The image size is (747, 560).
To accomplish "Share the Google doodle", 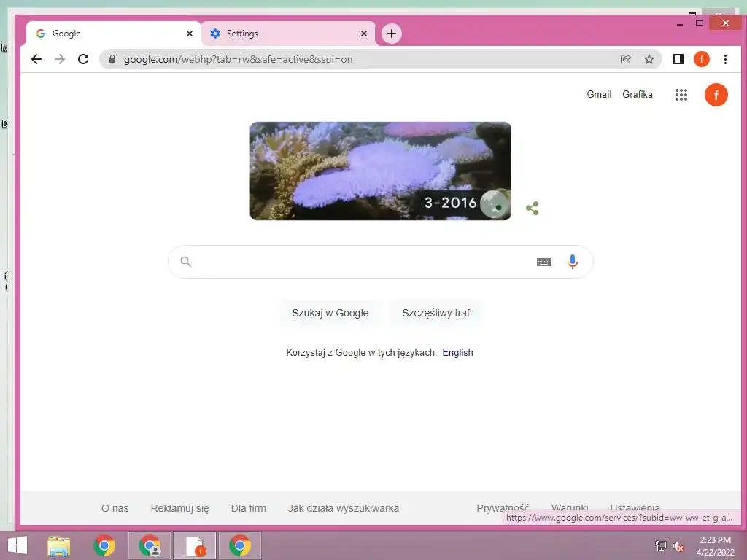I will [532, 208].
